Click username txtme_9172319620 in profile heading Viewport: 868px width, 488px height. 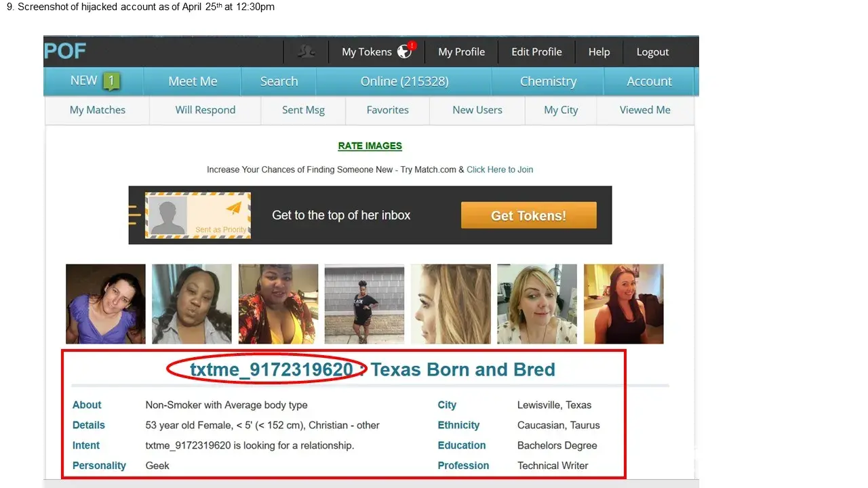pos(271,369)
